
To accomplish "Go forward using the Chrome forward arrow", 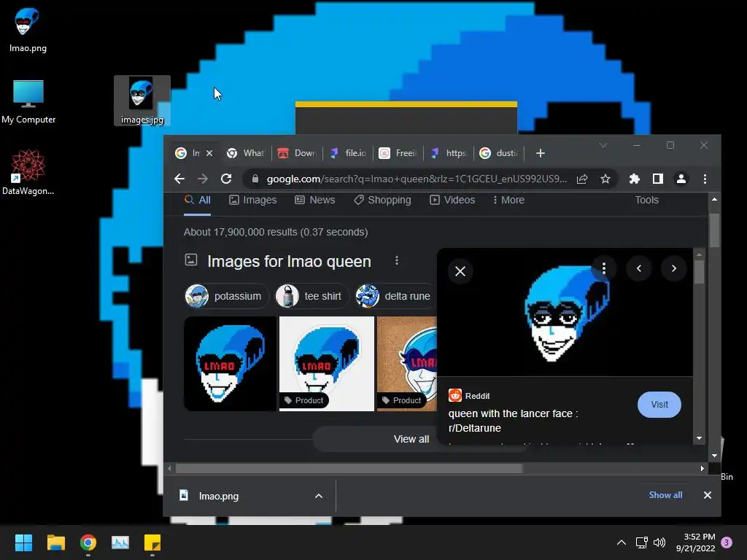I will [203, 179].
